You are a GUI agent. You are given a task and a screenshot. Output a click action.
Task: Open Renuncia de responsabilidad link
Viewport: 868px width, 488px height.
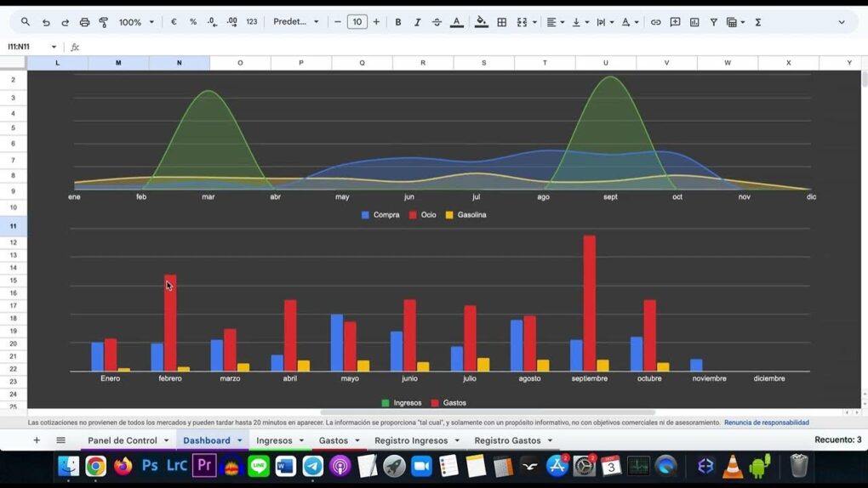click(766, 423)
